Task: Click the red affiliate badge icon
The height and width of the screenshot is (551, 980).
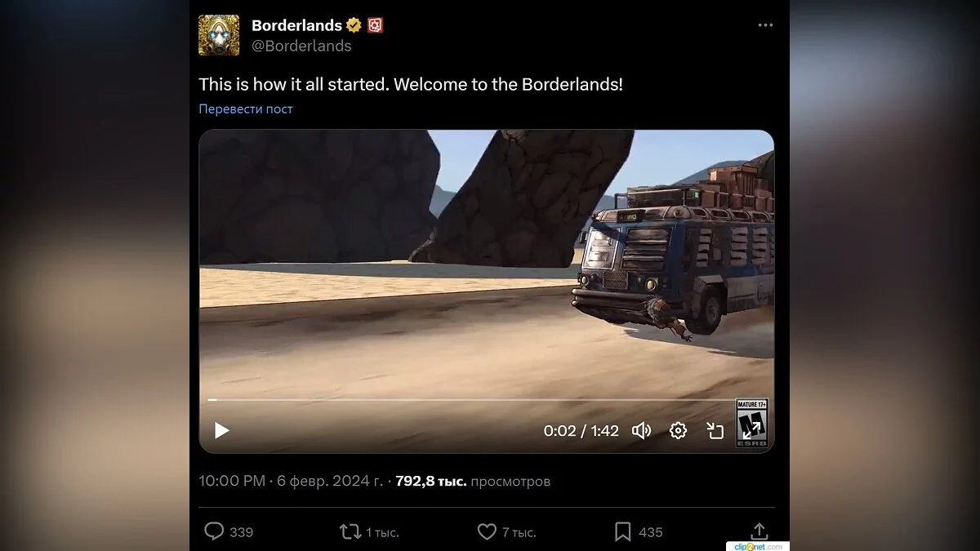Action: (376, 25)
